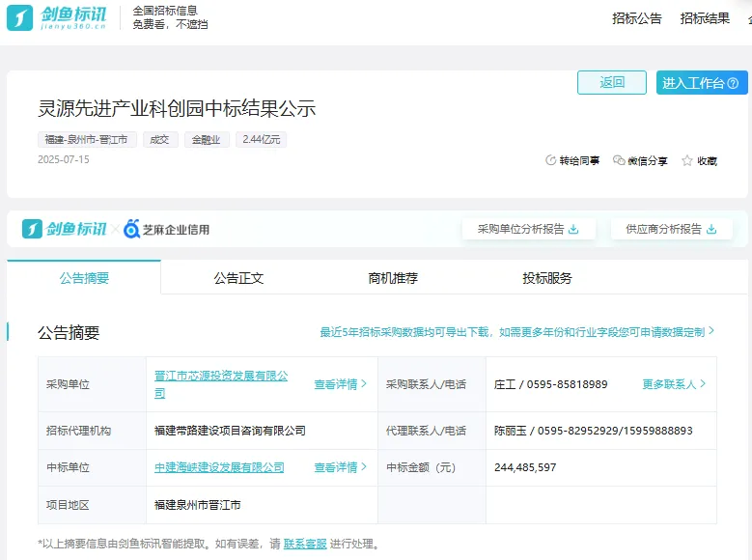Open the 投标服务 tab
This screenshot has height=560, width=752.
(547, 278)
